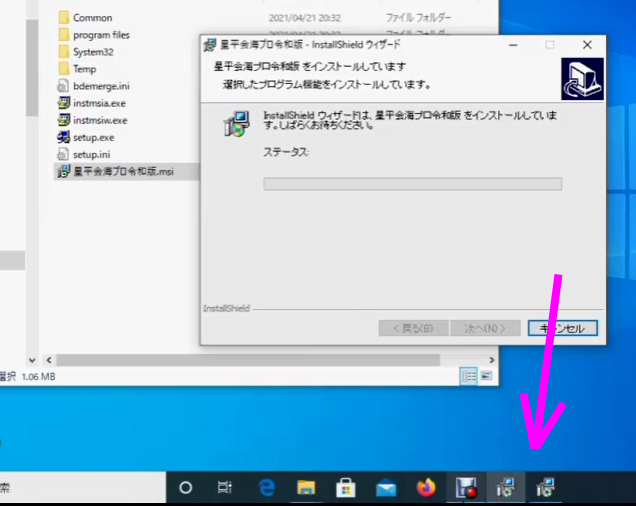Click the taskbar search box
The width and height of the screenshot is (636, 506).
tap(83, 487)
